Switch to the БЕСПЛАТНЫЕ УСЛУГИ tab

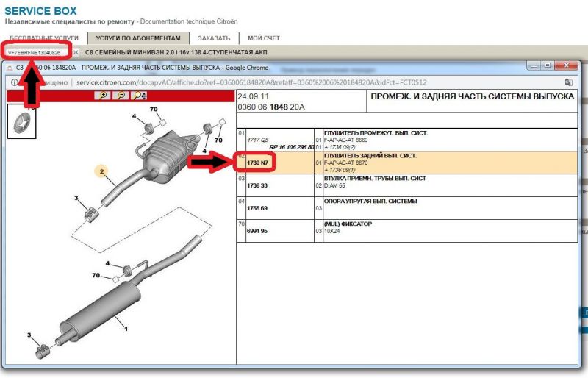pos(43,38)
